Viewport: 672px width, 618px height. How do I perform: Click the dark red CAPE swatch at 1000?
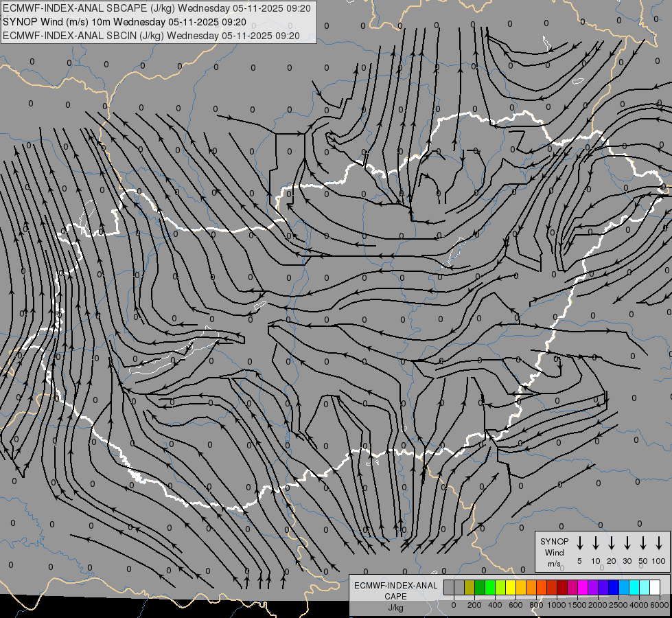563,587
